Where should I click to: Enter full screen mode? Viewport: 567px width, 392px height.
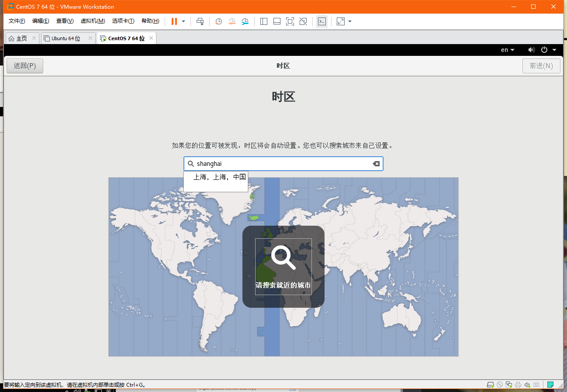tap(290, 21)
